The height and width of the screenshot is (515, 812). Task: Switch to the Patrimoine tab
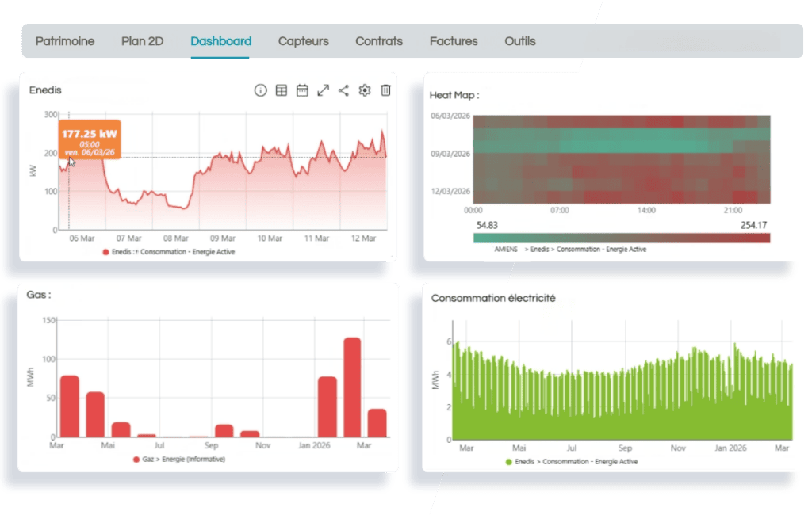point(65,41)
